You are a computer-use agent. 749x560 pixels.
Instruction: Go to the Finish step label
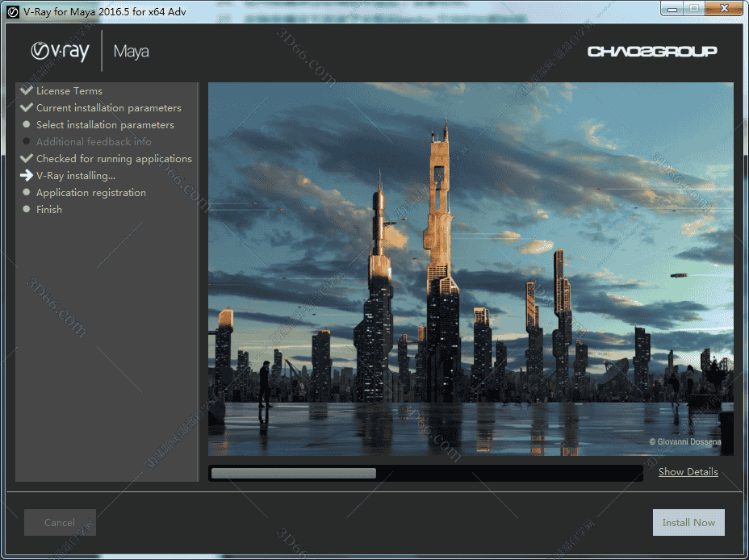49,210
